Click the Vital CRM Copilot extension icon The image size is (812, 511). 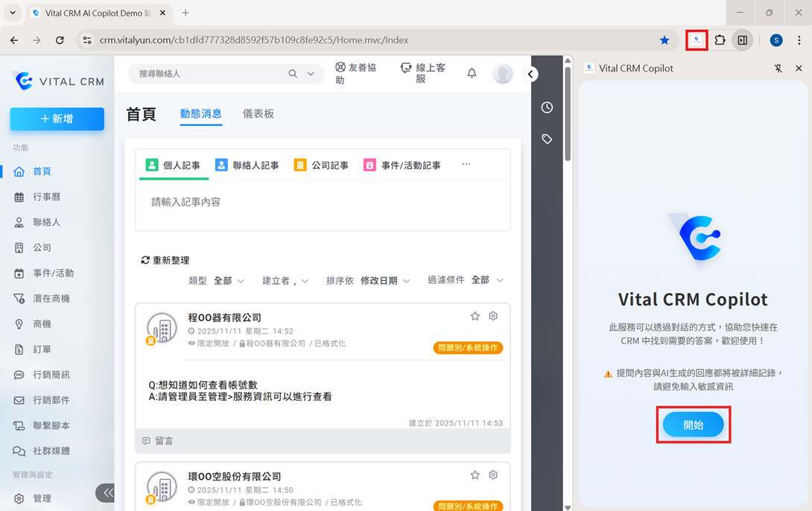pyautogui.click(x=697, y=40)
